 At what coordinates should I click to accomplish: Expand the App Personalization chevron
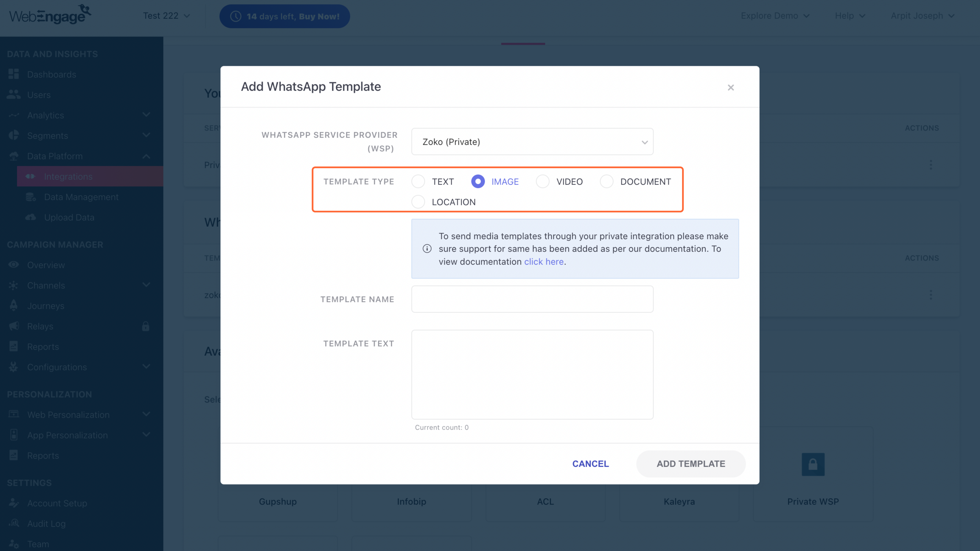point(146,435)
